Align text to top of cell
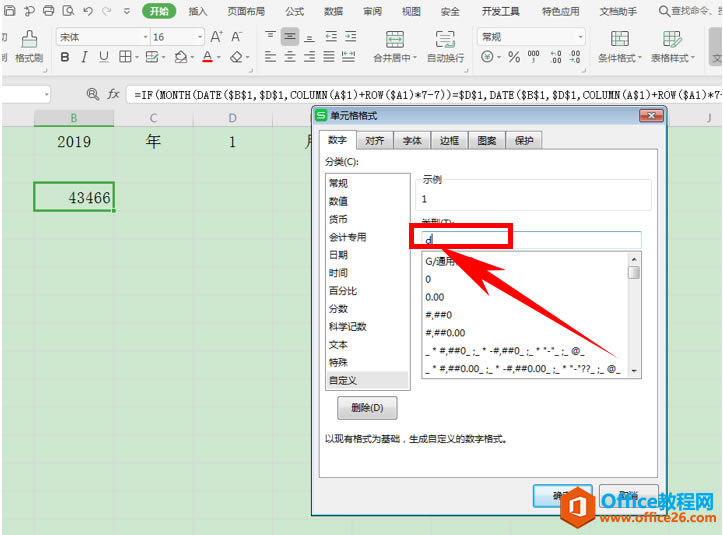The height and width of the screenshot is (535, 723). 270,36
